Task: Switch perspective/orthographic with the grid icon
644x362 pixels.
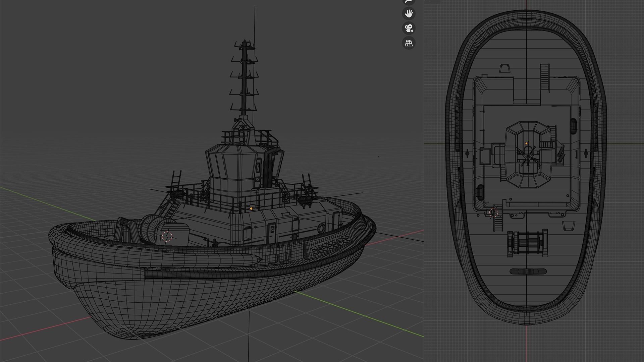Action: (x=409, y=43)
